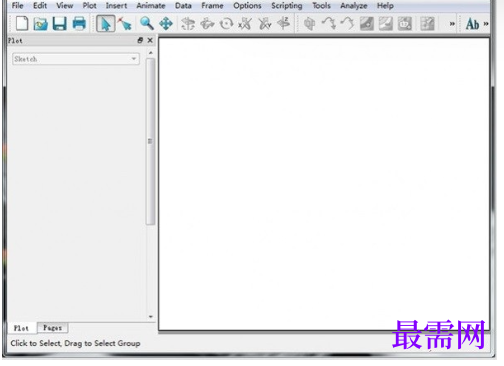Pick the Translate four-arrow move tool
This screenshot has width=504, height=366.
pyautogui.click(x=166, y=24)
